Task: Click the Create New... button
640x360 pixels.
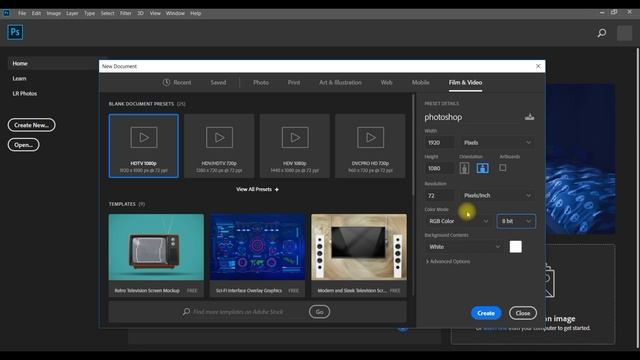Action: tap(31, 125)
